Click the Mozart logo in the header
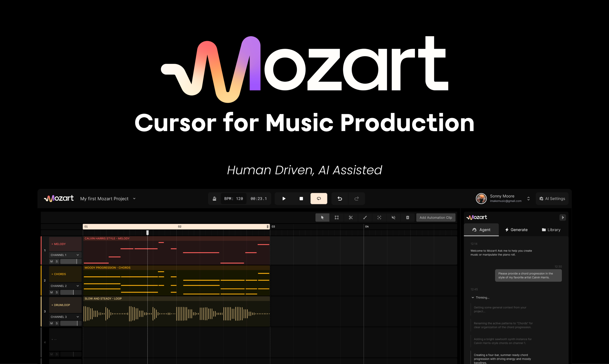 click(x=59, y=198)
